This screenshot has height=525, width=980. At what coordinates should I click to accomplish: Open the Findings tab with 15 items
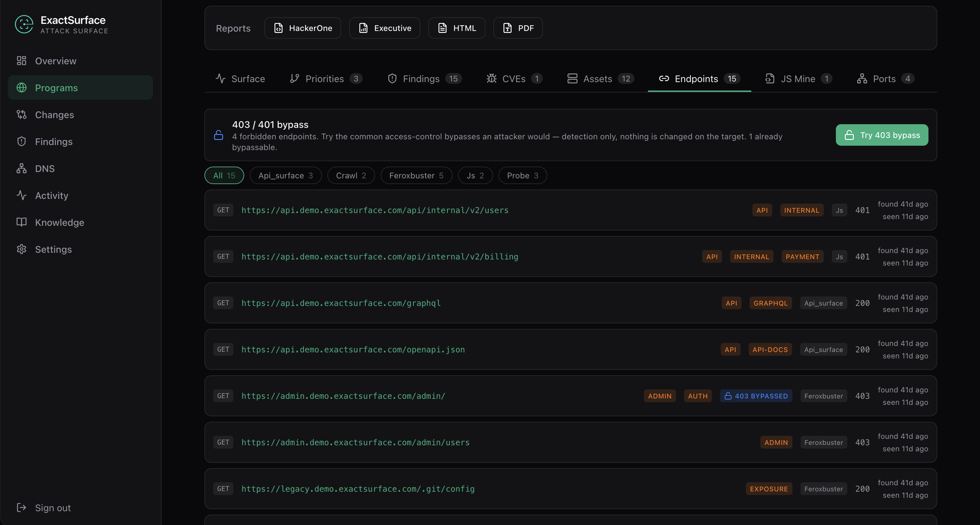425,79
